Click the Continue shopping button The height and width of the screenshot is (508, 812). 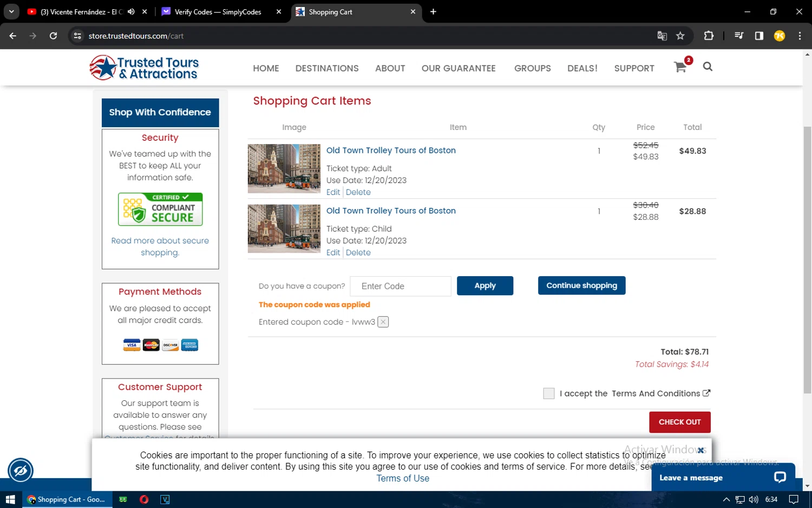coord(582,285)
